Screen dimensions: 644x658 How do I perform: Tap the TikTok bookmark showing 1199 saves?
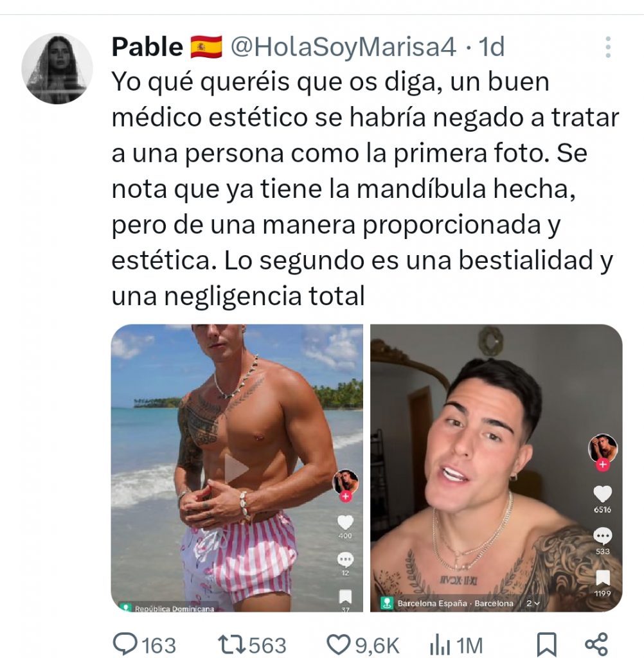click(602, 578)
